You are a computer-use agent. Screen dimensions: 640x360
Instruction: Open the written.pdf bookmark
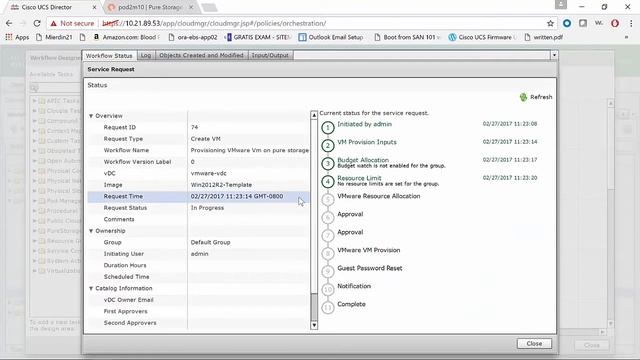point(543,37)
